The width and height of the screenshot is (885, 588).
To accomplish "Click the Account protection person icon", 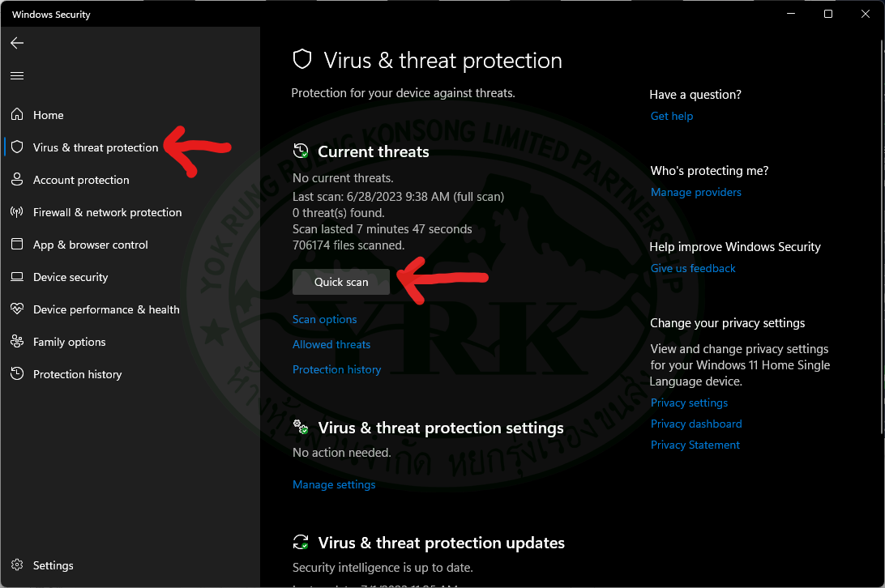I will point(17,180).
